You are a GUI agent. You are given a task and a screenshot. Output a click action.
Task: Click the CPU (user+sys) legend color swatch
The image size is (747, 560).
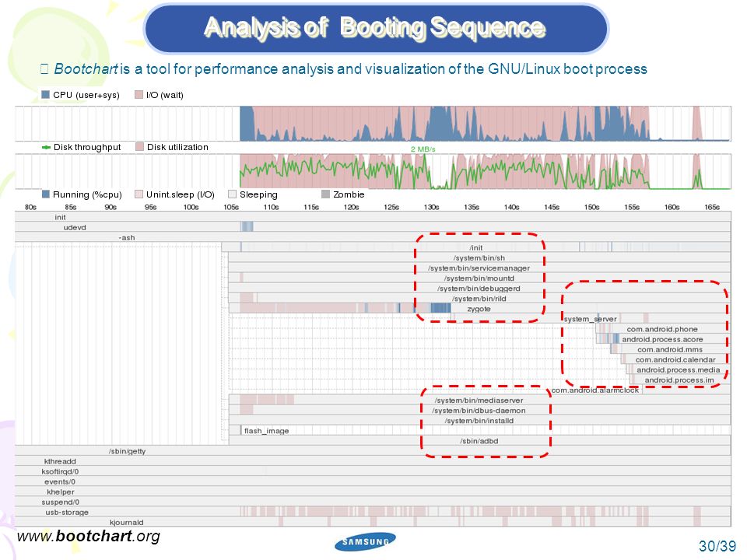click(x=46, y=94)
